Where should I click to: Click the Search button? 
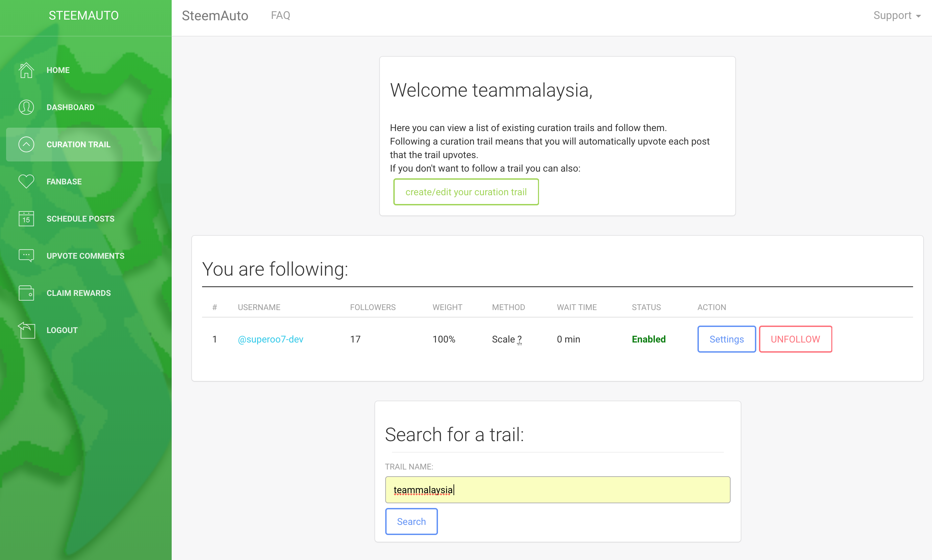coord(411,521)
